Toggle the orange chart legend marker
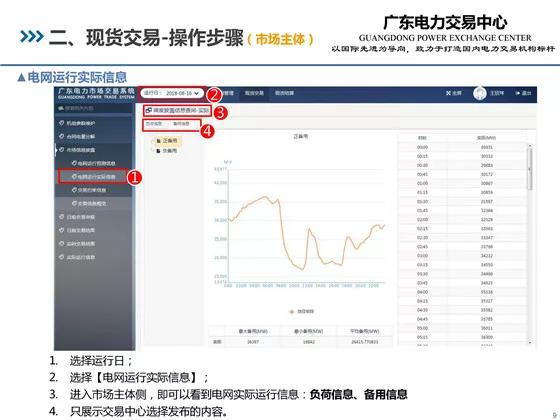The image size is (560, 420). [291, 311]
